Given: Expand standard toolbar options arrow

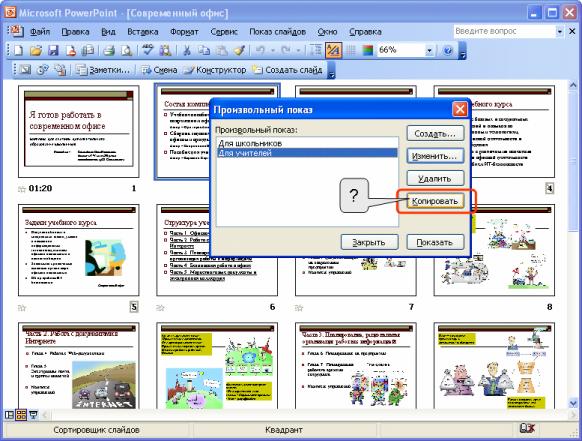Looking at the screenshot, I should (x=462, y=51).
